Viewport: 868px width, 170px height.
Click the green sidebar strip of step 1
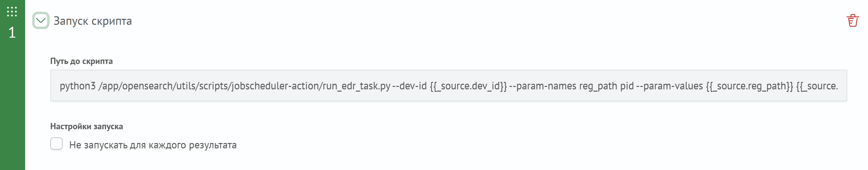[13, 85]
